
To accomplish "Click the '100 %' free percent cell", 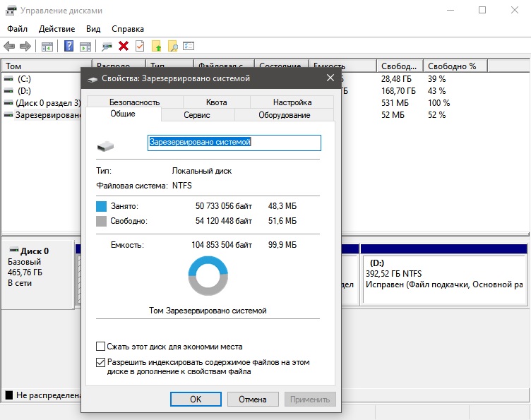I will (439, 103).
